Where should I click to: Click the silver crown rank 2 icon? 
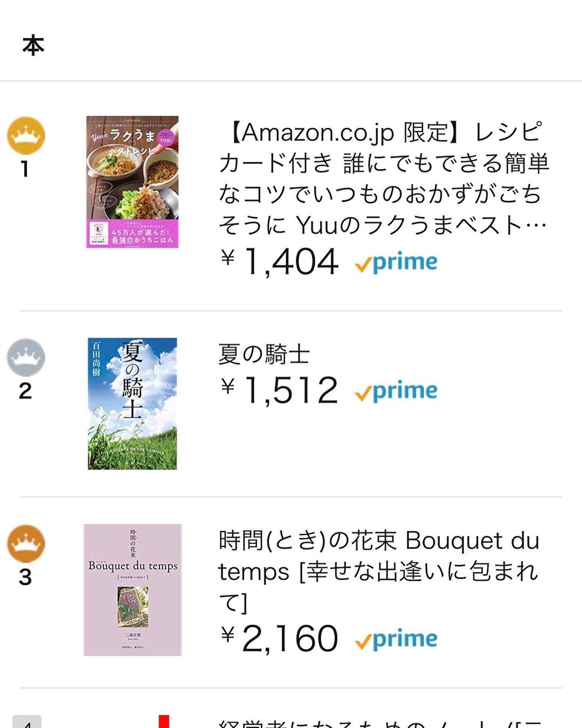(x=26, y=358)
